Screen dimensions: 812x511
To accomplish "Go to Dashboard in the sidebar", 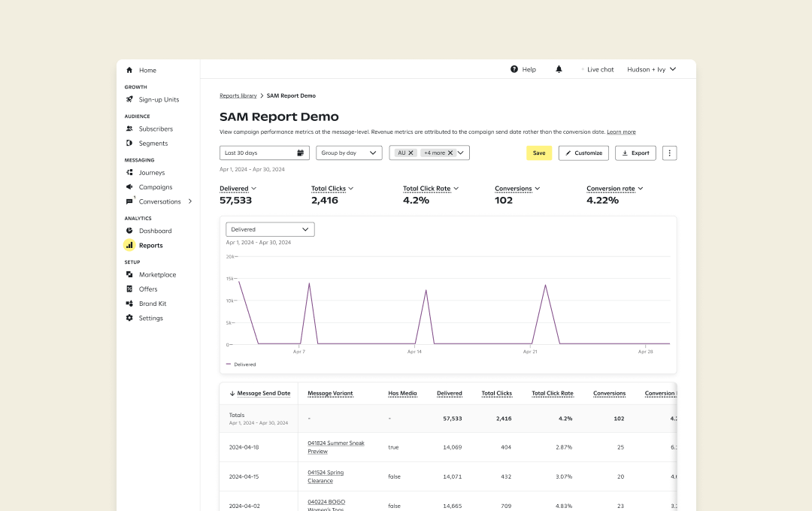I will click(x=155, y=231).
